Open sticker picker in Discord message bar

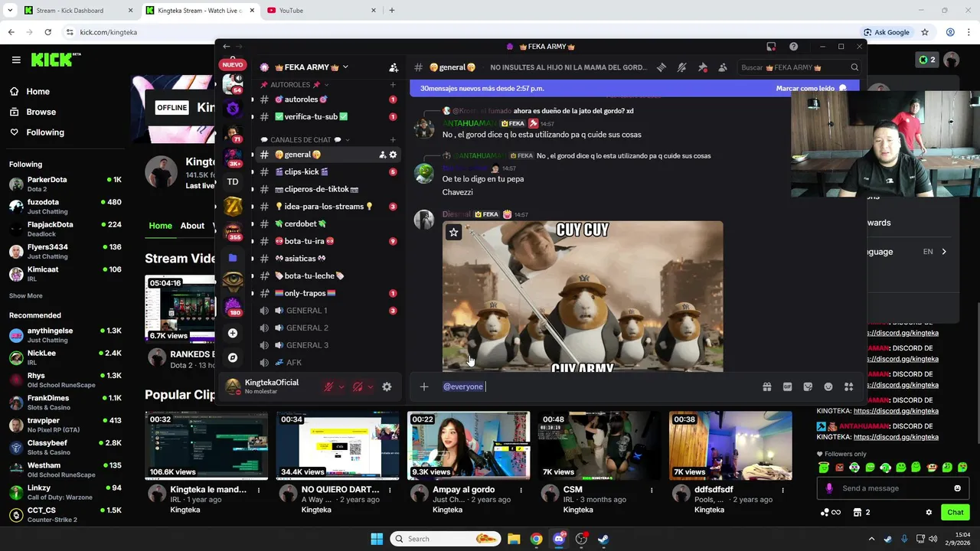click(x=808, y=386)
